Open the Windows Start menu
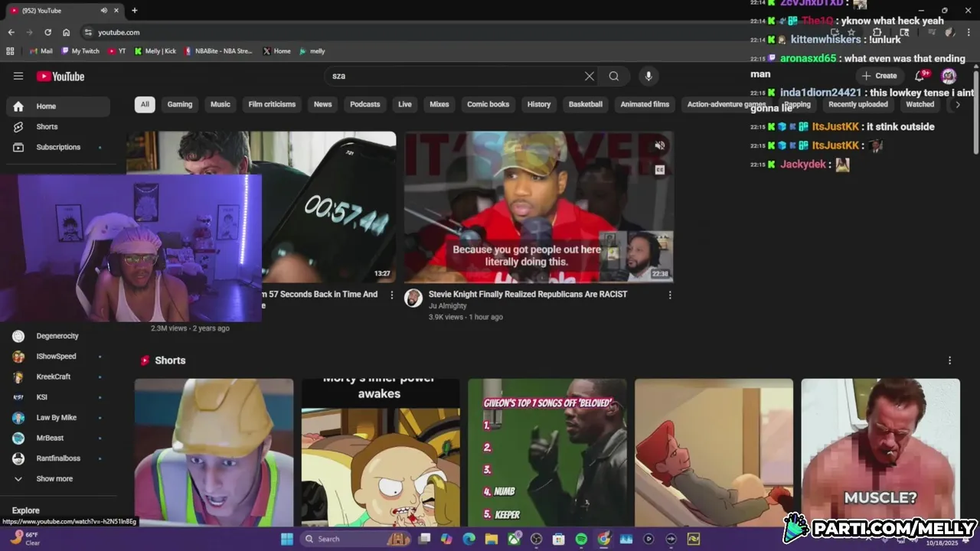This screenshot has width=980, height=551. [x=287, y=539]
